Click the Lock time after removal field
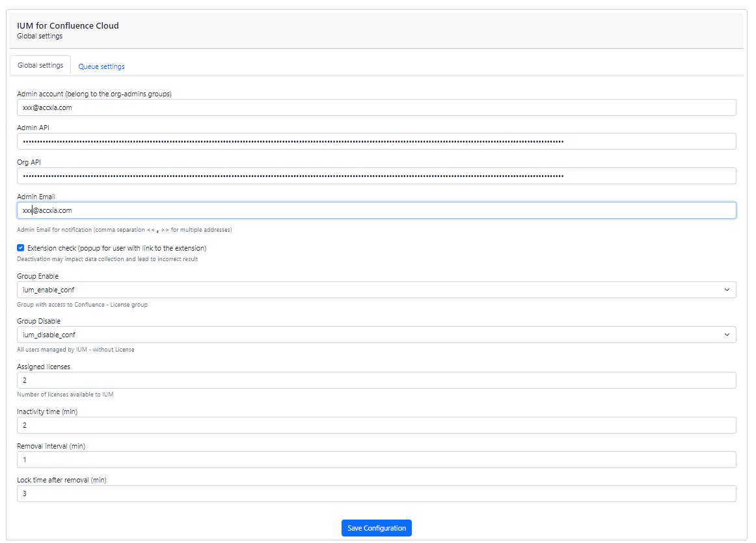 376,494
